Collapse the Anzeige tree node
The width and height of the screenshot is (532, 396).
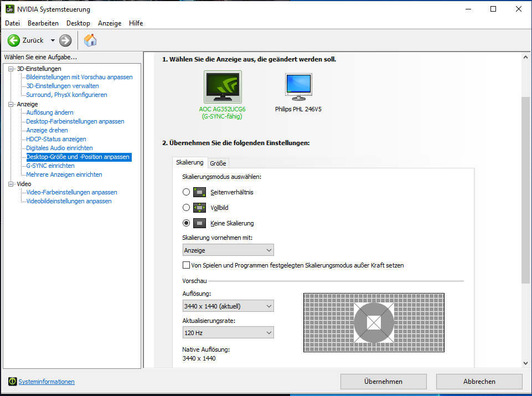[x=11, y=104]
